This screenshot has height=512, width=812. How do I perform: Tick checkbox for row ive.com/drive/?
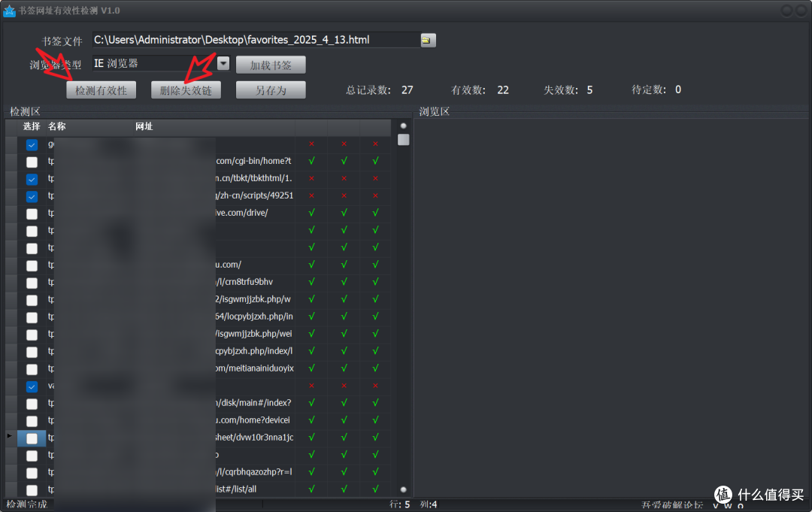coord(32,214)
